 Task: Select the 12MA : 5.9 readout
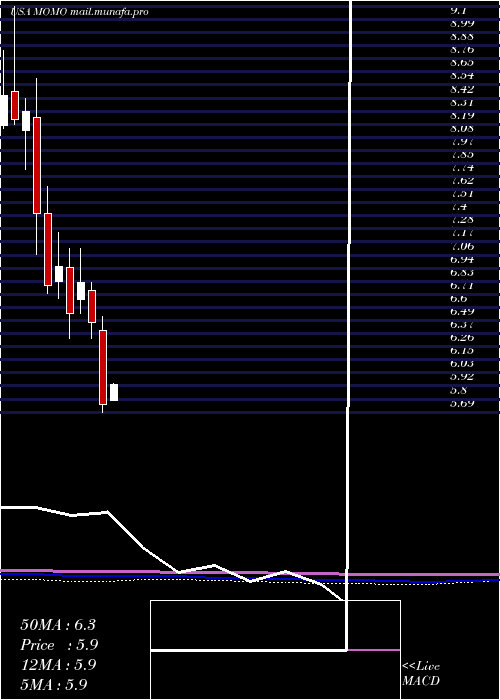(x=58, y=665)
